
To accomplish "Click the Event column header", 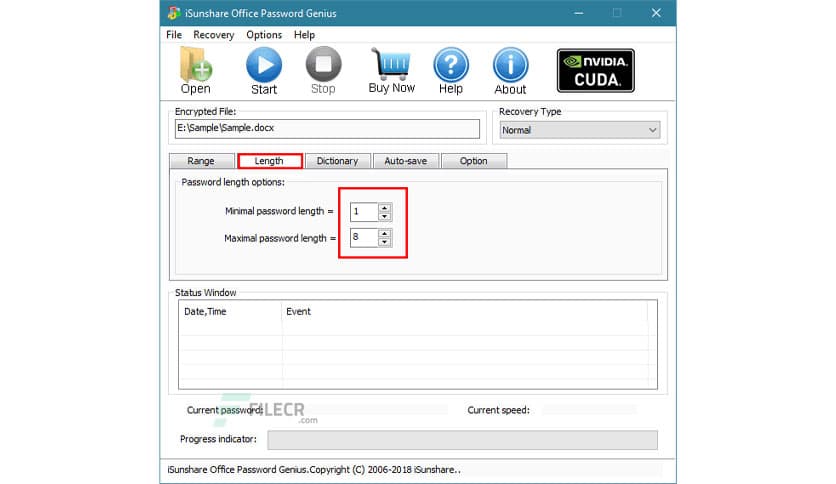I will tap(464, 312).
